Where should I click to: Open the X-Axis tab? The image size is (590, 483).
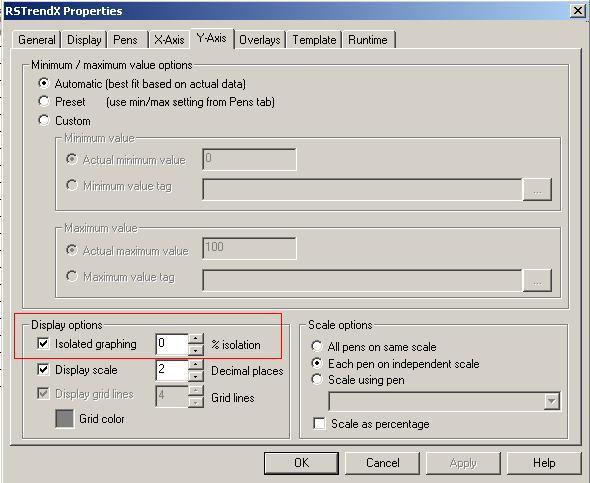click(x=169, y=40)
